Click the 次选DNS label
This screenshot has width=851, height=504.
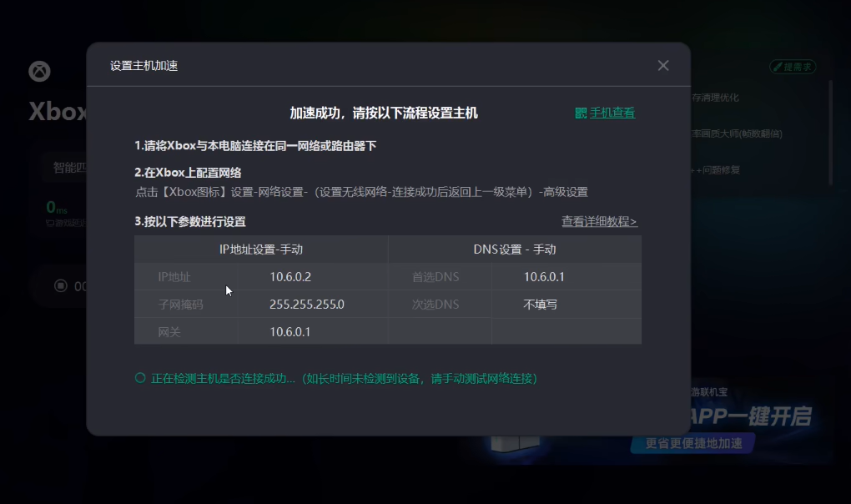[436, 305]
